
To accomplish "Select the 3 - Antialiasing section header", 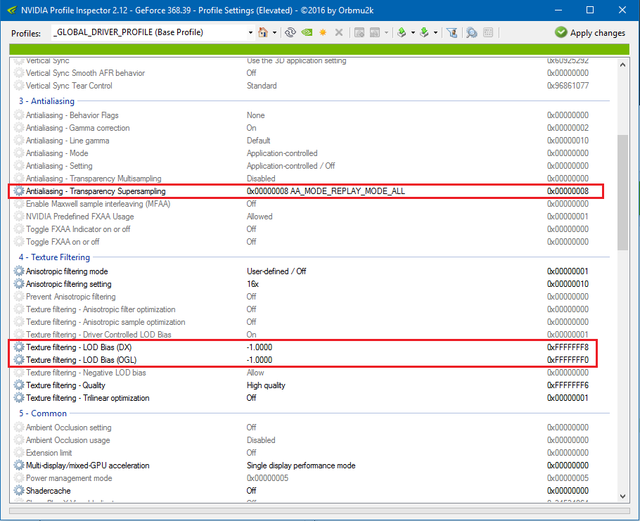I will click(47, 101).
